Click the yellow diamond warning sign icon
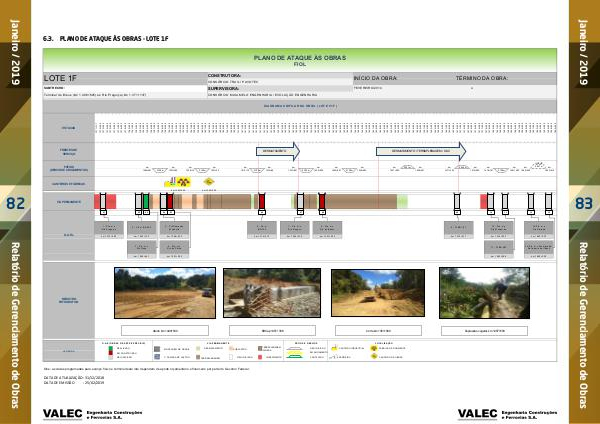Image resolution: width=600 pixels, height=424 pixels. (x=208, y=182)
